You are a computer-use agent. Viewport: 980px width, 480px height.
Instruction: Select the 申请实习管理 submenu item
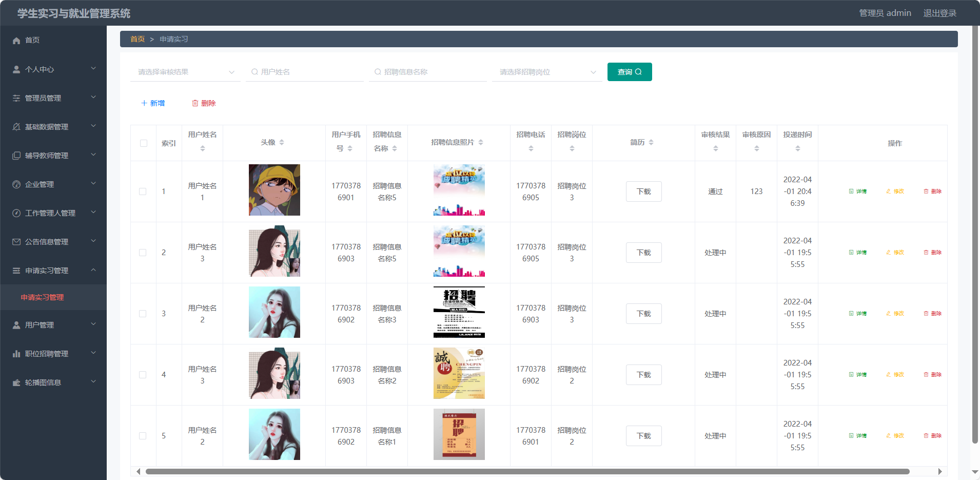click(x=53, y=297)
